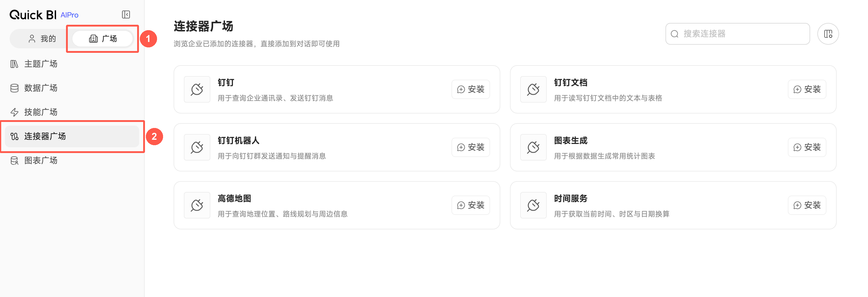Select 连接器广场 sidebar item
This screenshot has width=868, height=297.
point(72,136)
